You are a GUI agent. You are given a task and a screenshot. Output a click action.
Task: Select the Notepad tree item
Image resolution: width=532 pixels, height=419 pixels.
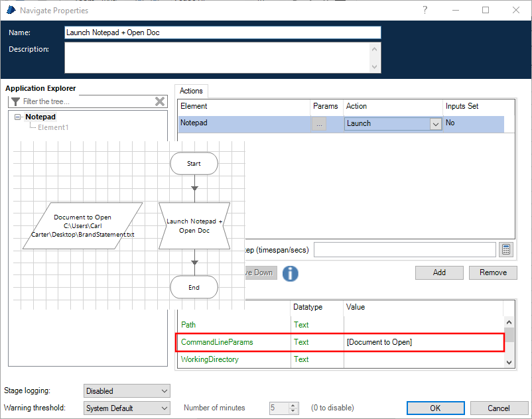click(x=40, y=117)
